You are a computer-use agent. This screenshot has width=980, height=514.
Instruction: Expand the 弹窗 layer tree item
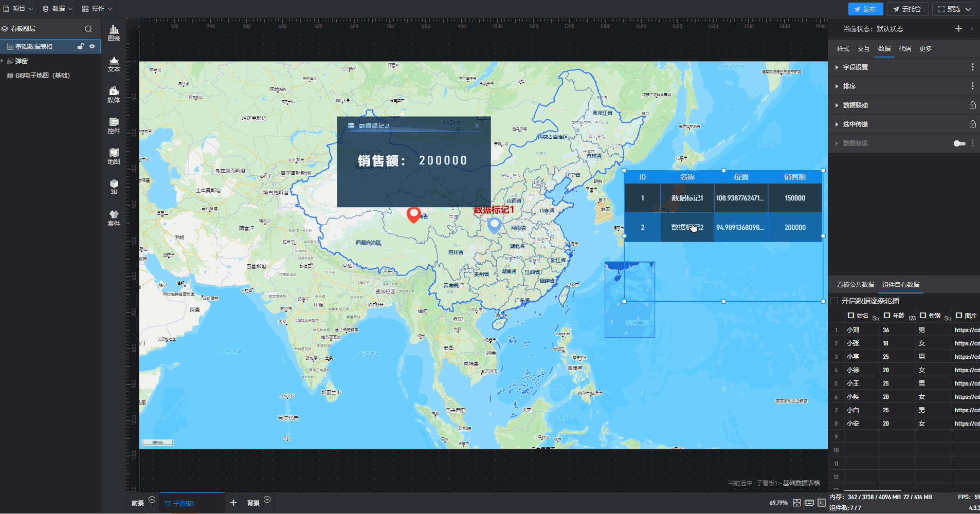pos(3,61)
